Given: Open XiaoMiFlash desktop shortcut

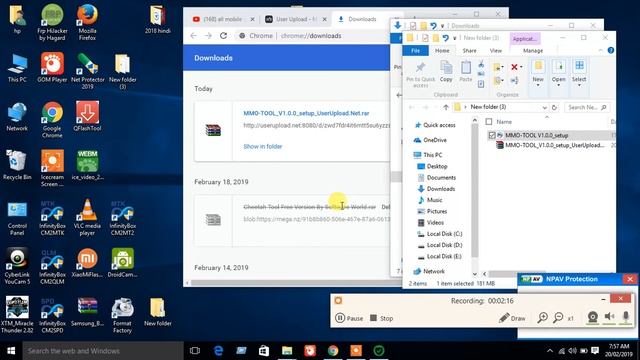Looking at the screenshot, I should point(87,263).
